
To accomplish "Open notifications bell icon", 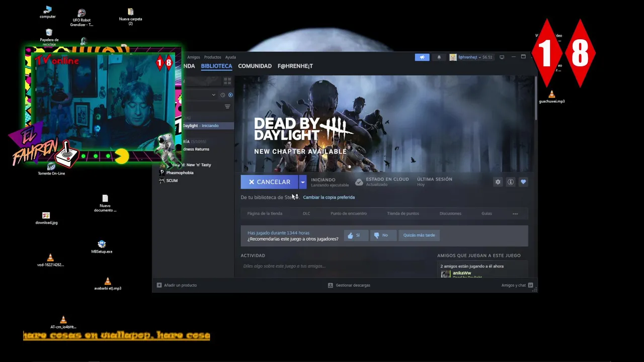I will (439, 57).
